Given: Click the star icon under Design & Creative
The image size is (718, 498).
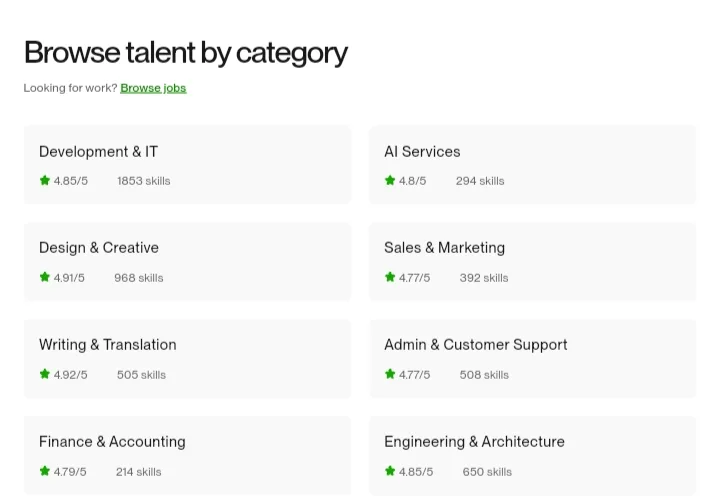Looking at the screenshot, I should (45, 277).
